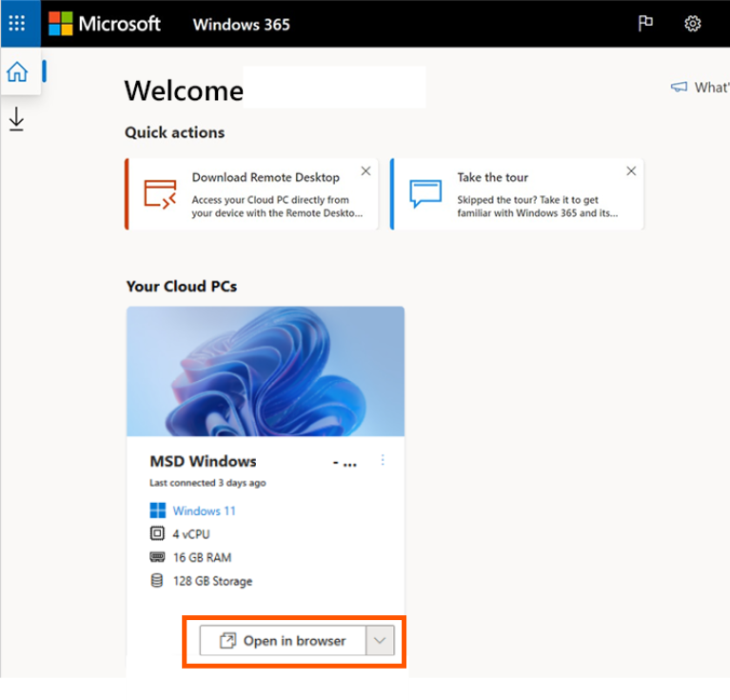Viewport: 730px width, 700px height.
Task: Click the What's new megaphone icon
Action: [679, 87]
